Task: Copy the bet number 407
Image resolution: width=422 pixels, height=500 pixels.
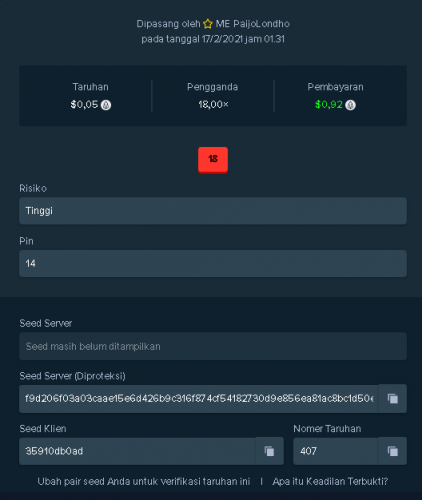Action: click(x=393, y=451)
